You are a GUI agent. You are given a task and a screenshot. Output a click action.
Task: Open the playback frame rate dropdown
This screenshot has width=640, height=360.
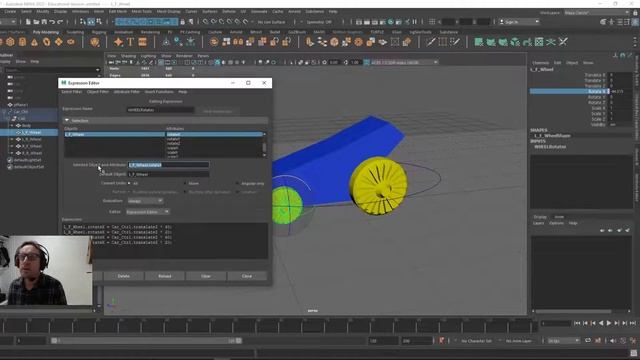point(564,340)
